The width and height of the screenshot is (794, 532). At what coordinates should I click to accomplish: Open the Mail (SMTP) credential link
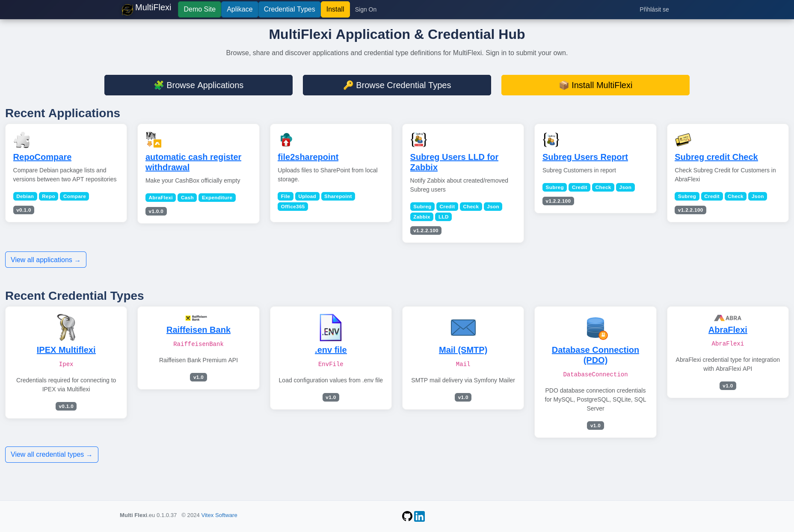coord(463,350)
